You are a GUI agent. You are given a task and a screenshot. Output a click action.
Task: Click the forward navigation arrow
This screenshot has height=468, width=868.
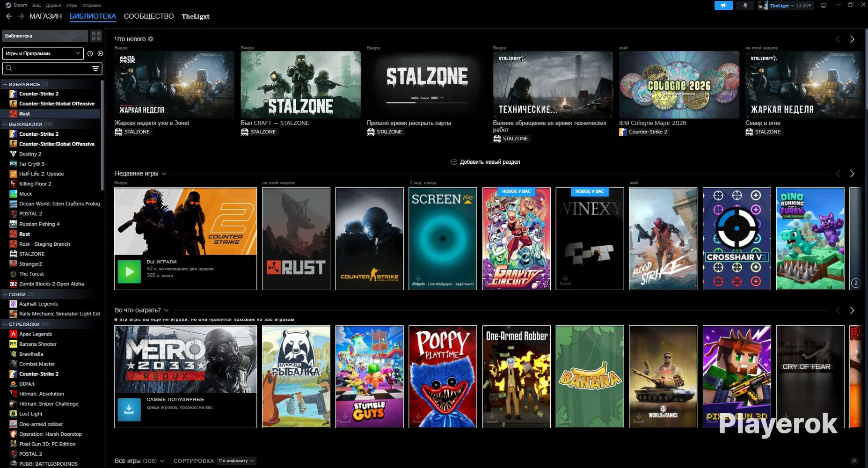coord(21,16)
